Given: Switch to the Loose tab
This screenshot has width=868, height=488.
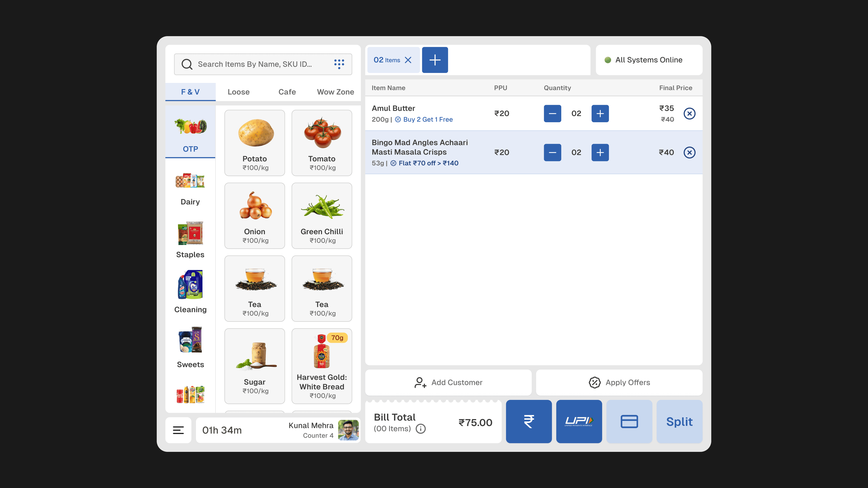Looking at the screenshot, I should (x=238, y=92).
